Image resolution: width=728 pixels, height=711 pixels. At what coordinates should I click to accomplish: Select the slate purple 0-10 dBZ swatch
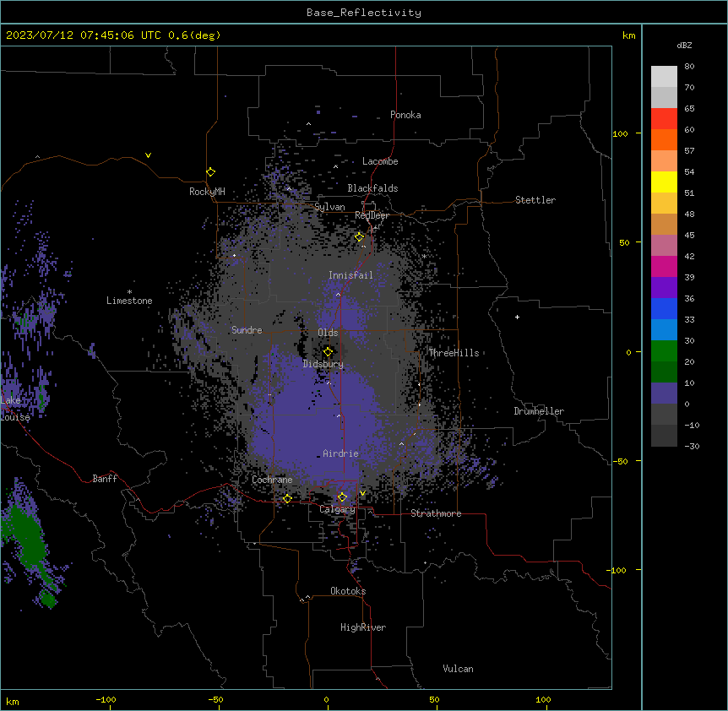[664, 393]
